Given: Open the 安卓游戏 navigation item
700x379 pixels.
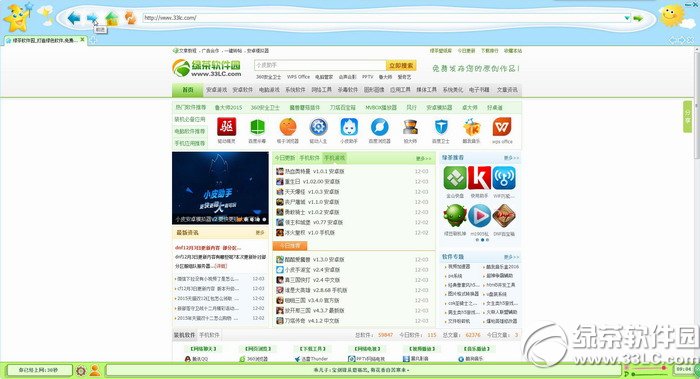Looking at the screenshot, I should click(x=217, y=90).
